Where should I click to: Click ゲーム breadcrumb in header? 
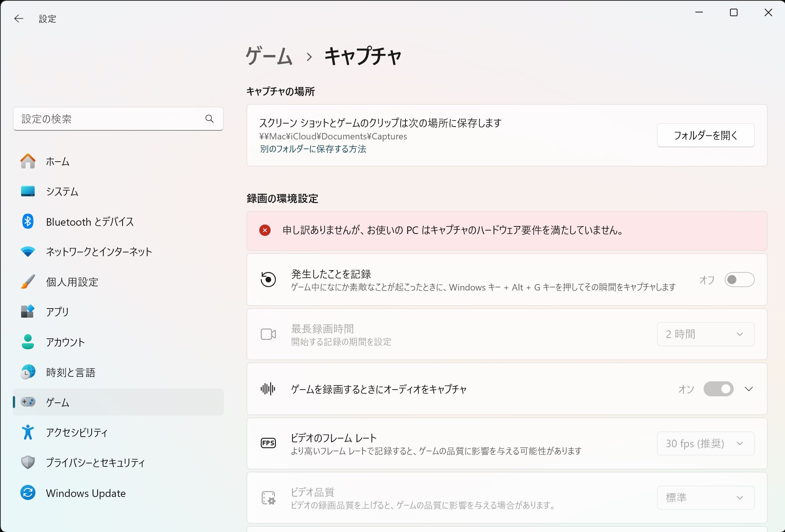269,57
